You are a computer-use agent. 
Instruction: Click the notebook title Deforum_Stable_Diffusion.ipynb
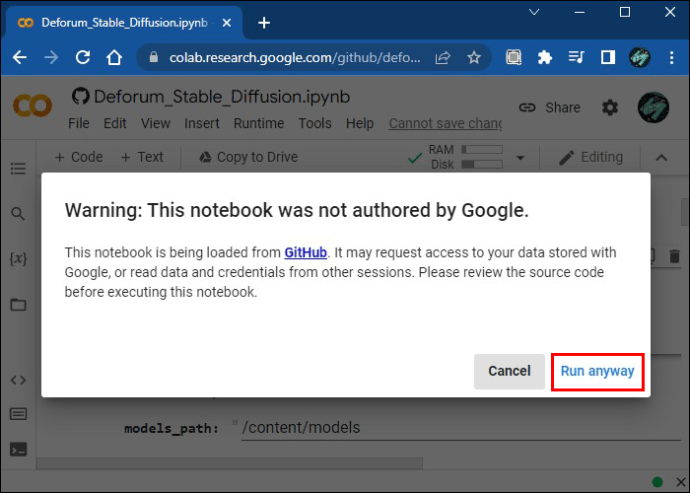point(222,97)
